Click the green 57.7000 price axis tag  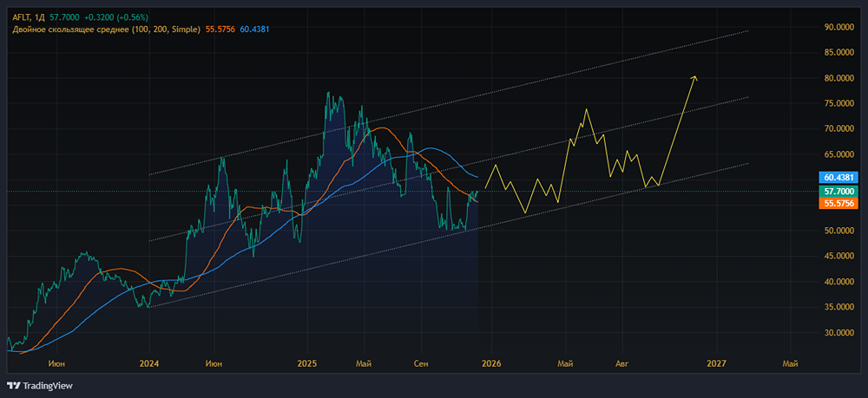click(839, 190)
